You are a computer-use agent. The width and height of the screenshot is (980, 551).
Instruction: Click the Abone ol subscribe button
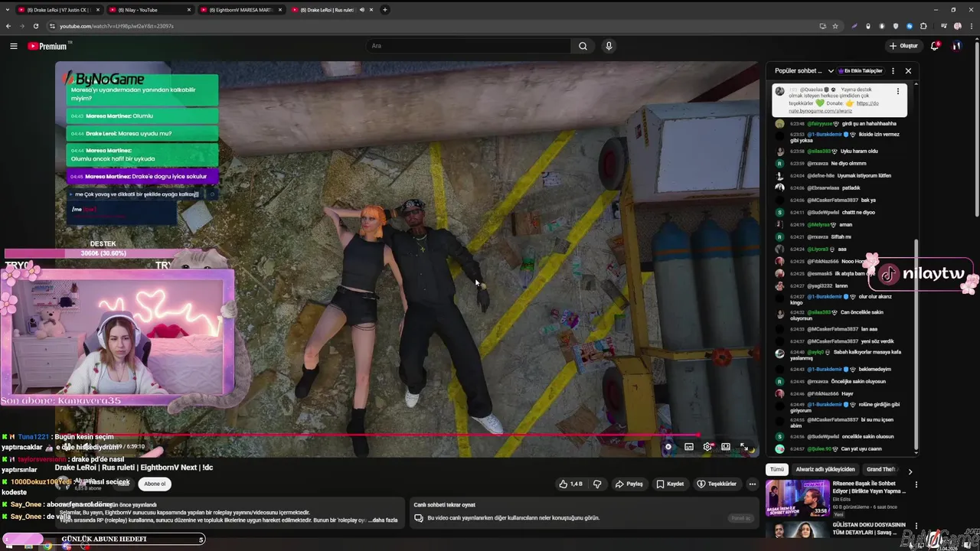pyautogui.click(x=155, y=484)
